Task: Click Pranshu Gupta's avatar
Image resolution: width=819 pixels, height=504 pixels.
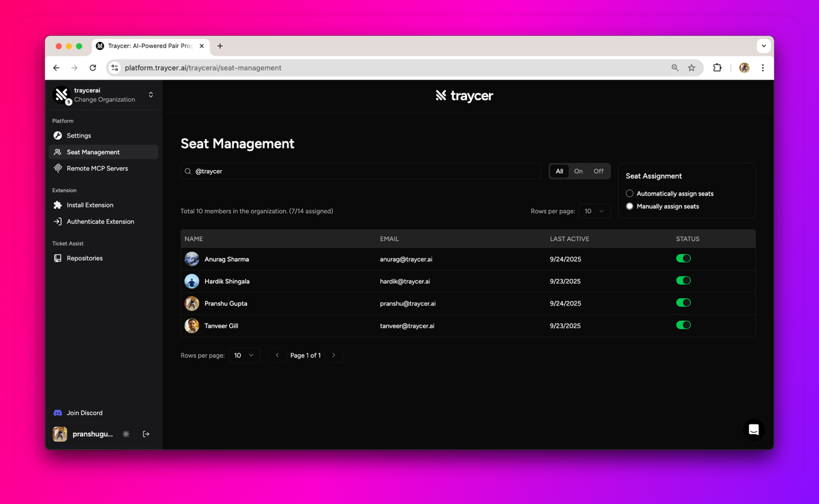Action: tap(192, 304)
